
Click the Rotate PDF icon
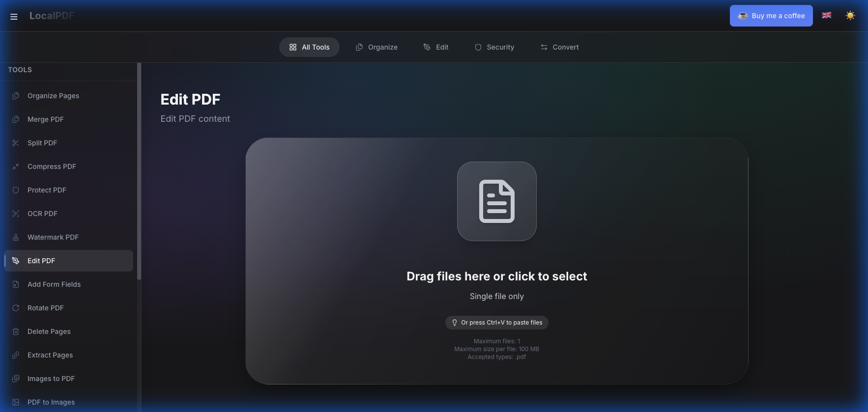[x=16, y=308]
